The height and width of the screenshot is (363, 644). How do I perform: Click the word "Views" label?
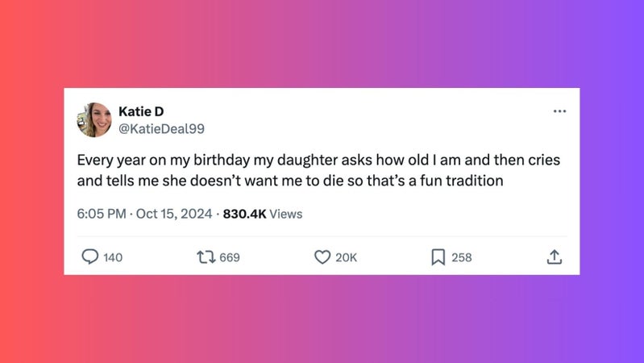[x=285, y=214]
